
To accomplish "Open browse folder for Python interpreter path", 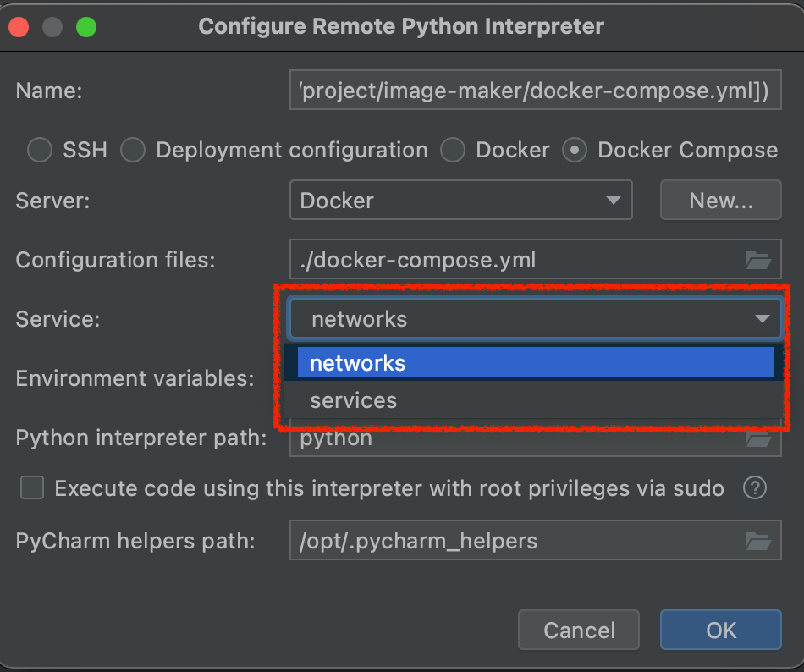I will (x=757, y=440).
